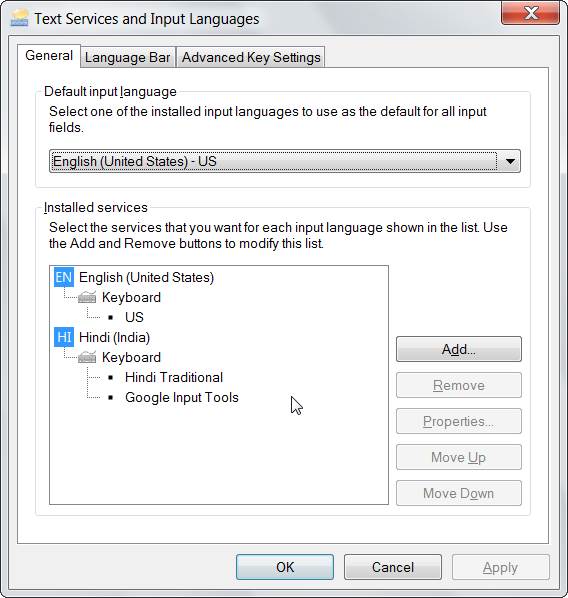Select the Hindi Traditional keyboard entry
The width and height of the screenshot is (568, 598).
(174, 377)
